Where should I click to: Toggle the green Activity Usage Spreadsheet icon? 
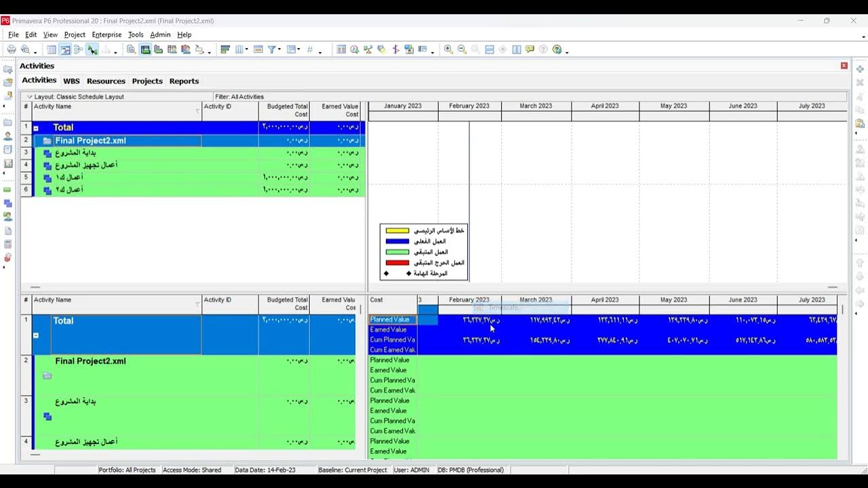point(145,49)
